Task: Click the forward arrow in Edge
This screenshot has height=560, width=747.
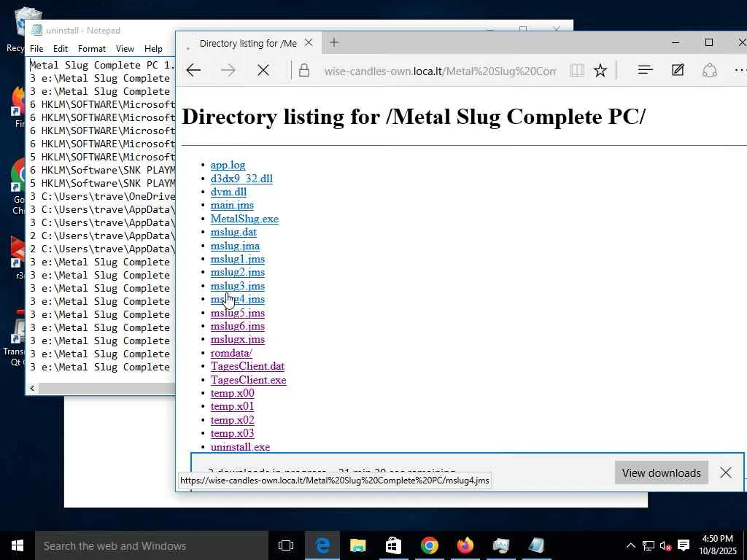Action: point(228,71)
